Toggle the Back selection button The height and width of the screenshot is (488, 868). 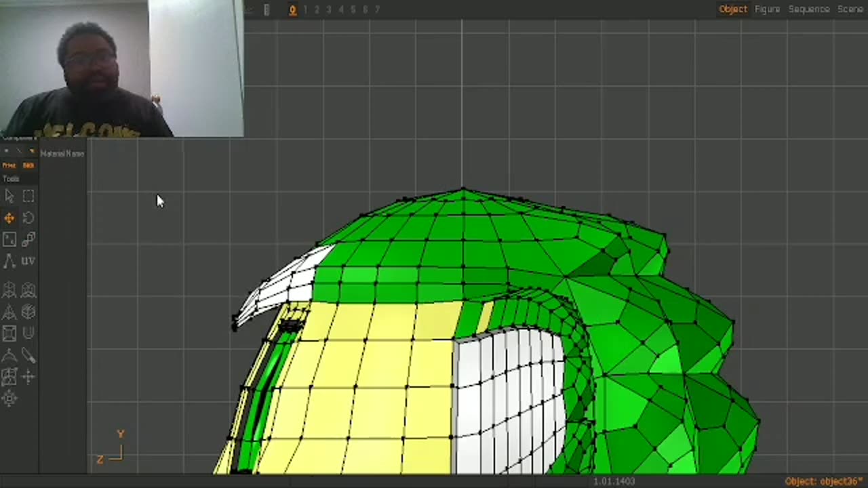pos(28,165)
